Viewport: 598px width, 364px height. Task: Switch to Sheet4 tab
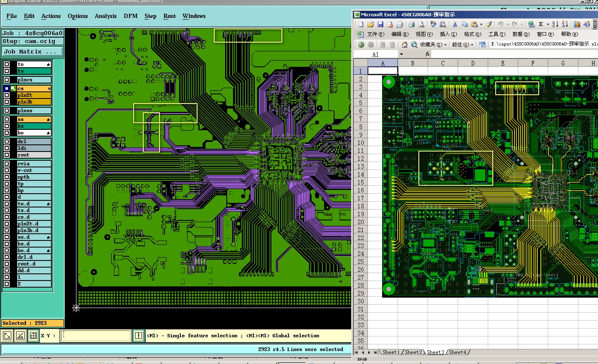pyautogui.click(x=457, y=352)
